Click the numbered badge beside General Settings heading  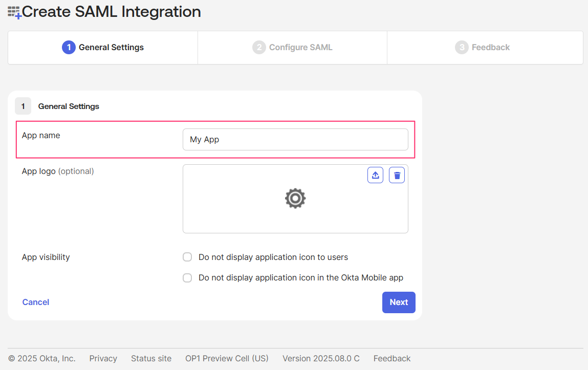point(23,106)
